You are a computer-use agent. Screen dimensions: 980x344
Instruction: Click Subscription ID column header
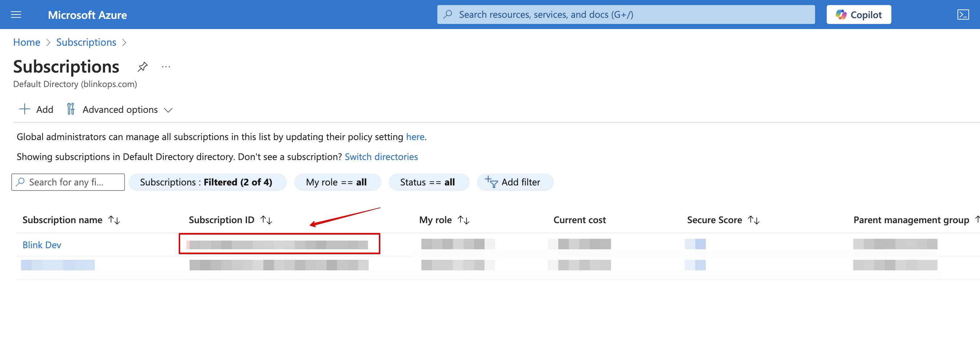[x=222, y=220]
